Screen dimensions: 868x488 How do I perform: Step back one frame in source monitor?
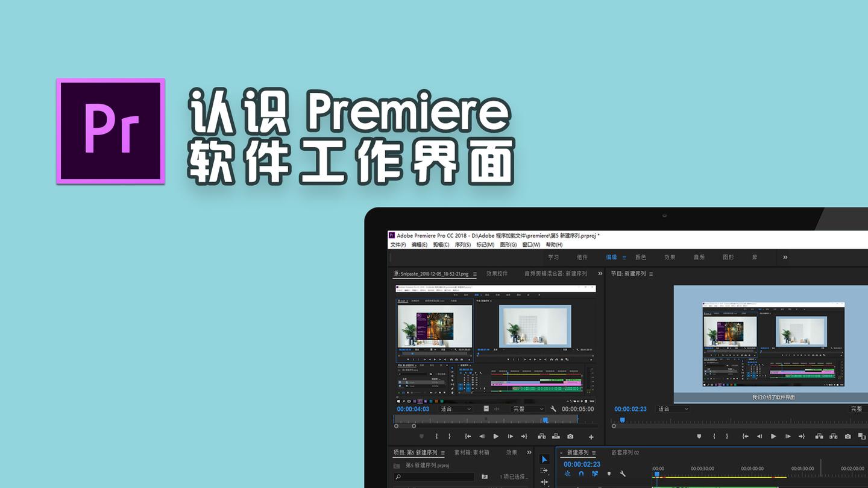tap(482, 436)
